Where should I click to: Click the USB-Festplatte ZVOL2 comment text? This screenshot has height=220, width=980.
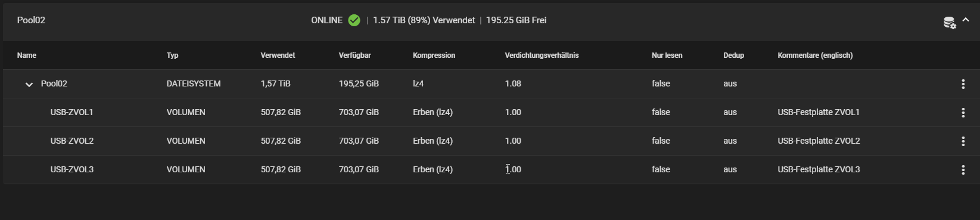point(819,141)
